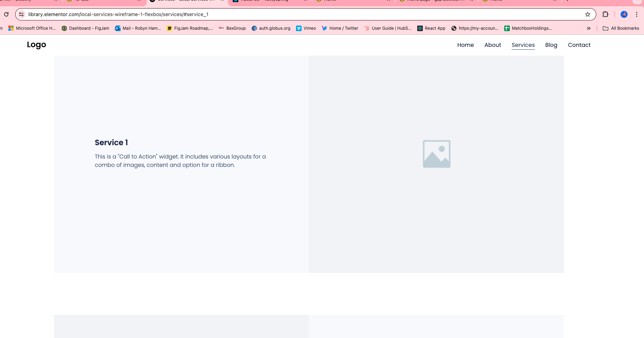Select Services in the site navigation
The height and width of the screenshot is (338, 644).
(x=523, y=45)
